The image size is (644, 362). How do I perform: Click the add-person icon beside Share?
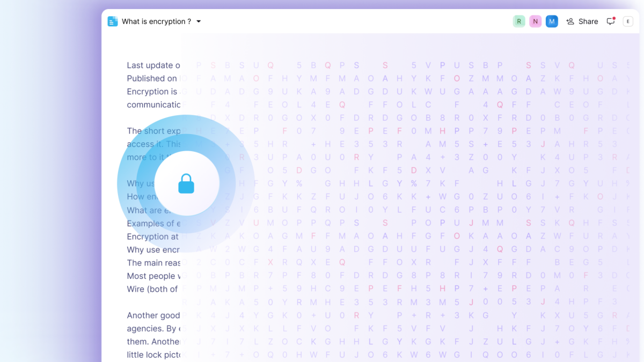tap(570, 21)
